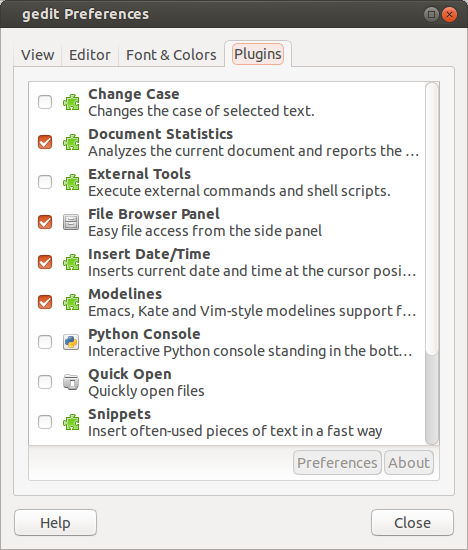Select the 'Quick Open' plugin title
468x550 pixels.
130,374
